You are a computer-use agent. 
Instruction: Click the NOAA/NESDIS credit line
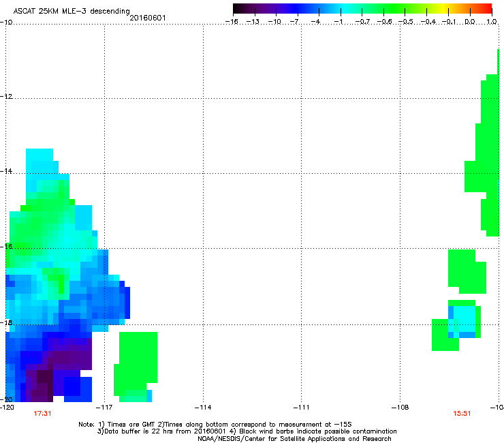coord(294,439)
